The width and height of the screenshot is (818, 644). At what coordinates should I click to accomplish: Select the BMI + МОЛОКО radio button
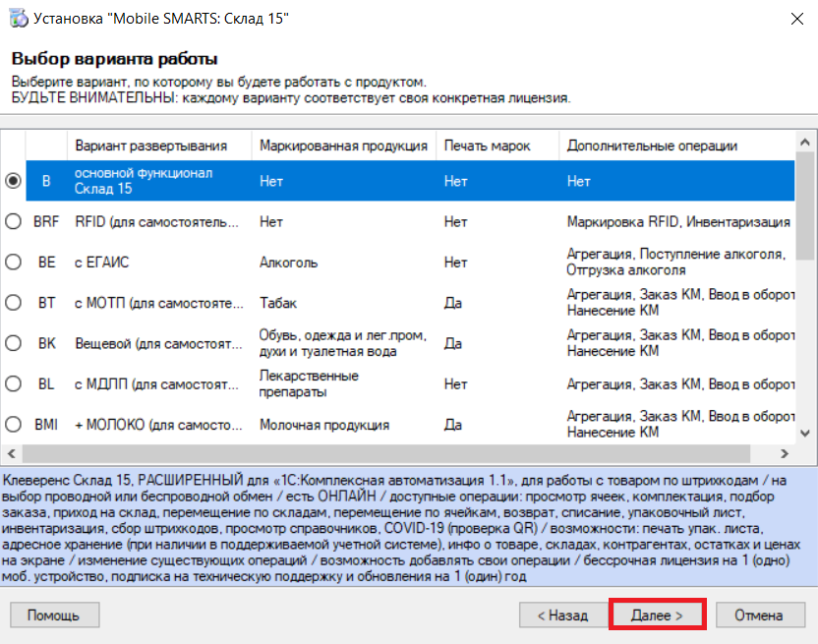pyautogui.click(x=13, y=425)
